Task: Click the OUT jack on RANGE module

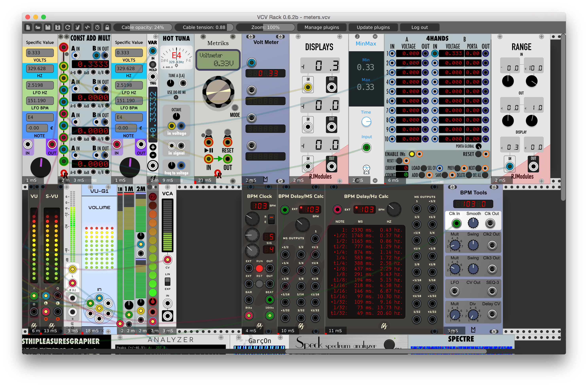Action: click(x=533, y=166)
